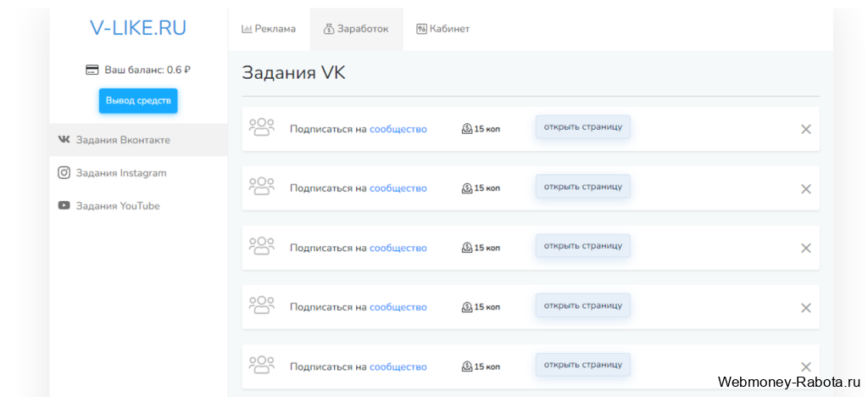Select Задания Instagram in the sidebar

138,173
